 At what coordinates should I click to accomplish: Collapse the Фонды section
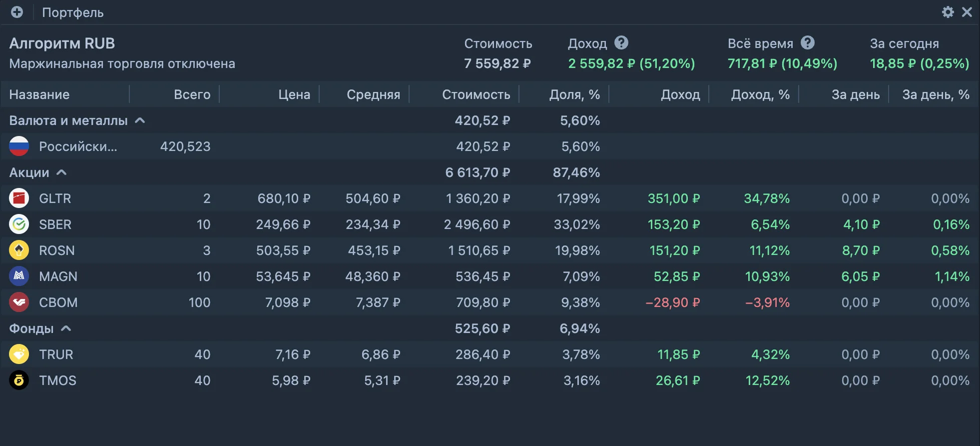66,328
